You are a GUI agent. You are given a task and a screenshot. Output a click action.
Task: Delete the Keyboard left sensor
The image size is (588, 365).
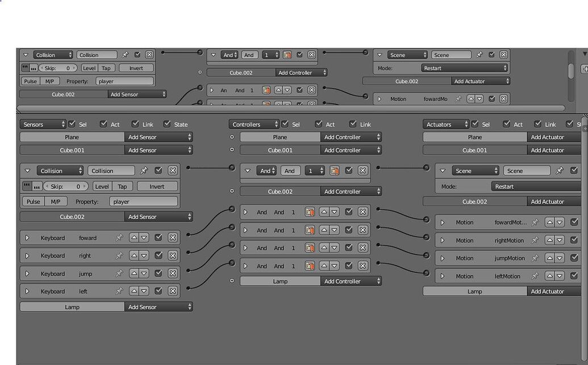click(x=173, y=291)
